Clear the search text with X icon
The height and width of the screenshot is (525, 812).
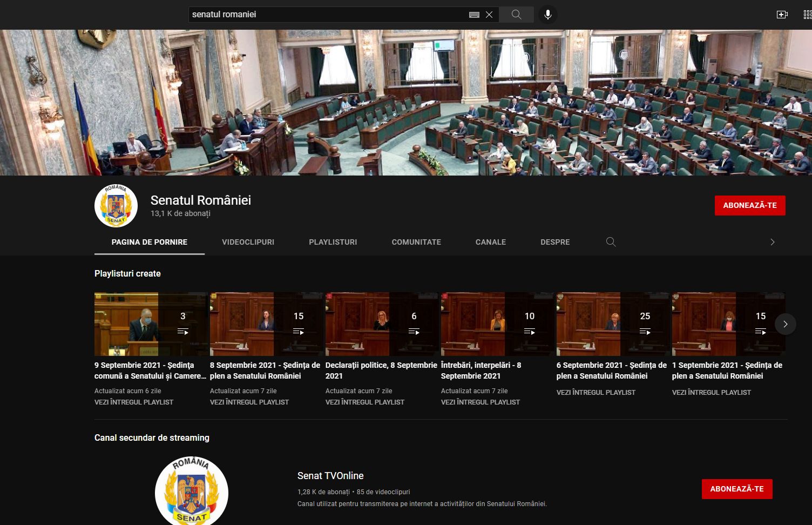489,15
